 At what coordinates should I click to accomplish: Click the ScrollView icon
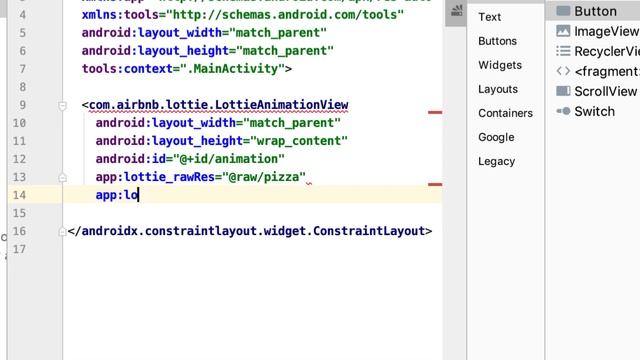(x=563, y=91)
